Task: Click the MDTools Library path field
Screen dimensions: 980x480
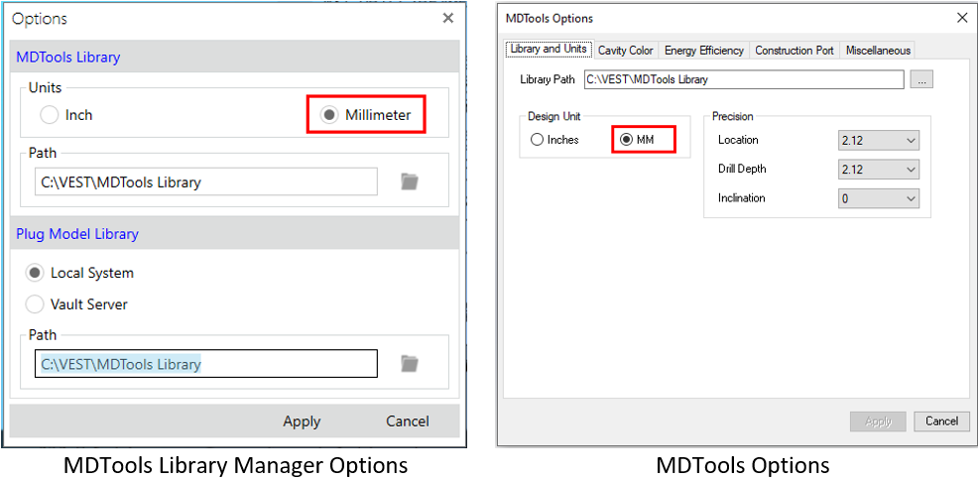Action: coord(206,181)
